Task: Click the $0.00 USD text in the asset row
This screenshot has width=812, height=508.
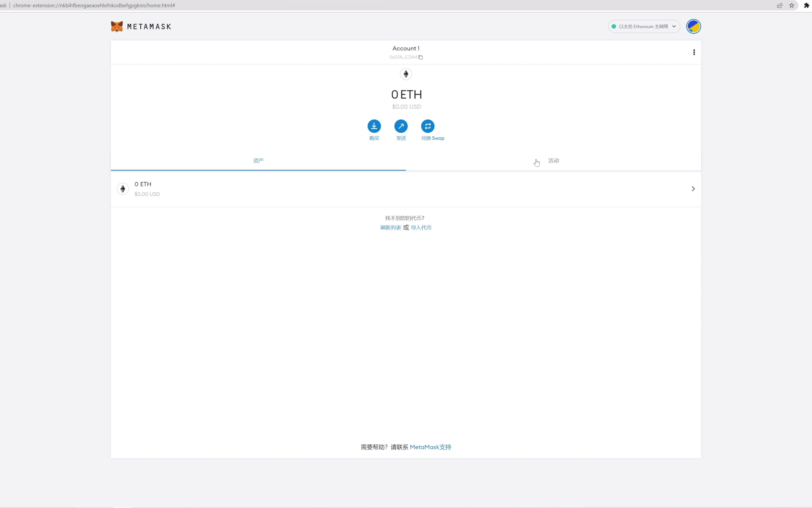Action: pos(147,194)
